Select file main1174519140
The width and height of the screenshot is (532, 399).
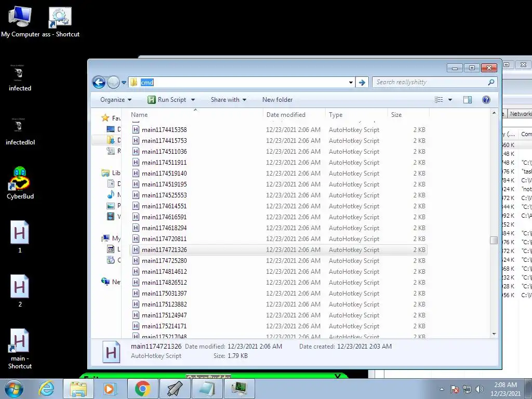278,174
